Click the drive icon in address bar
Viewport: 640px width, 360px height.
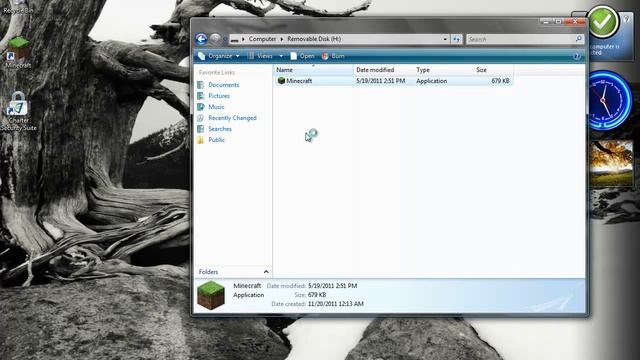point(234,40)
